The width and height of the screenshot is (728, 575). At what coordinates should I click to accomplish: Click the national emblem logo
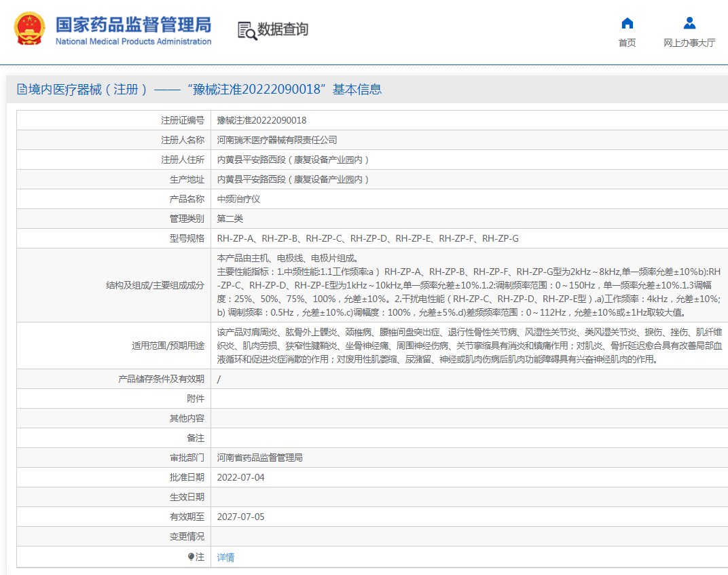29,29
